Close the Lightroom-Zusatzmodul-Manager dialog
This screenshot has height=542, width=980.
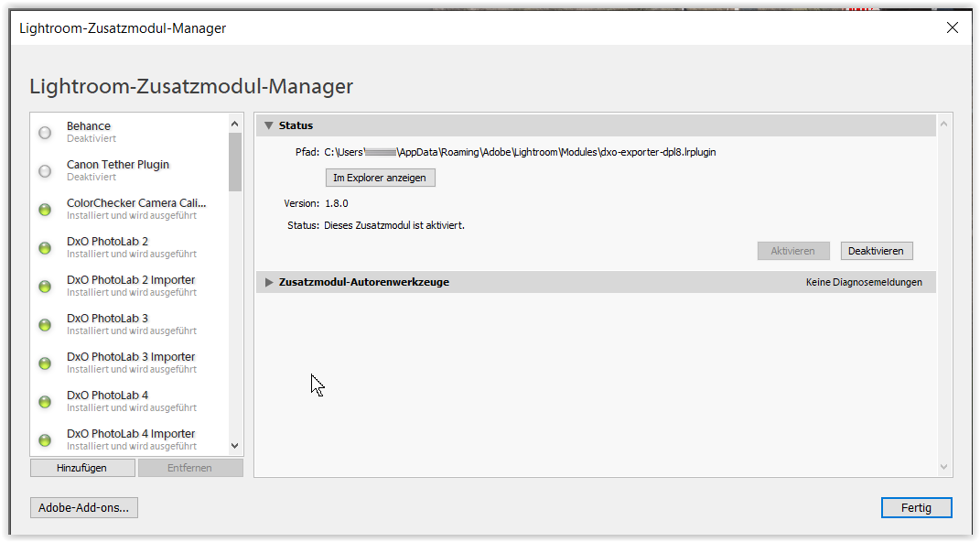click(952, 27)
